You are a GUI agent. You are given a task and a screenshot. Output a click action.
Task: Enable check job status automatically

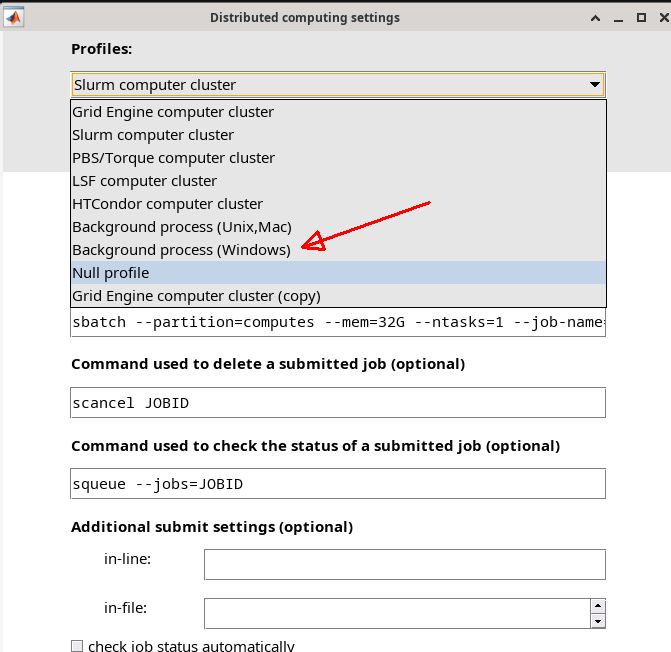coord(78,646)
